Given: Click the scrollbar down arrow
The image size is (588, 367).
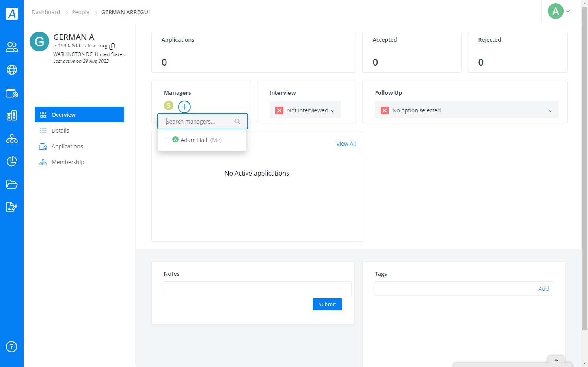Looking at the screenshot, I should coord(585,363).
